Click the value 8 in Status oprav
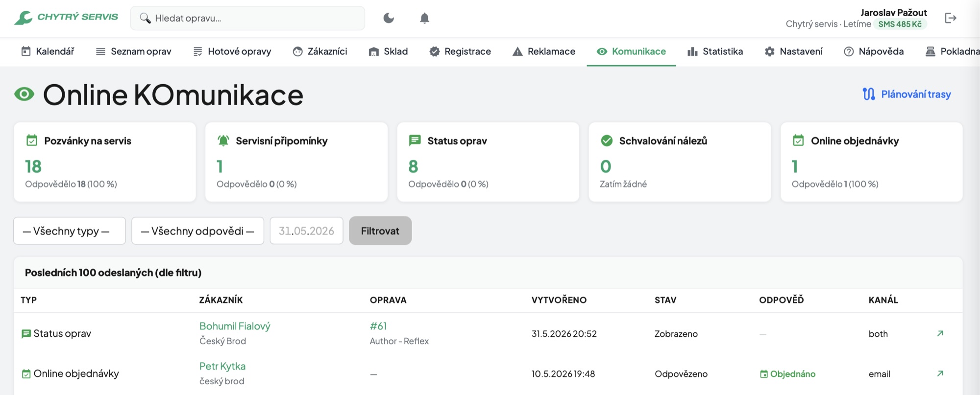Viewport: 980px width, 395px height. click(413, 166)
